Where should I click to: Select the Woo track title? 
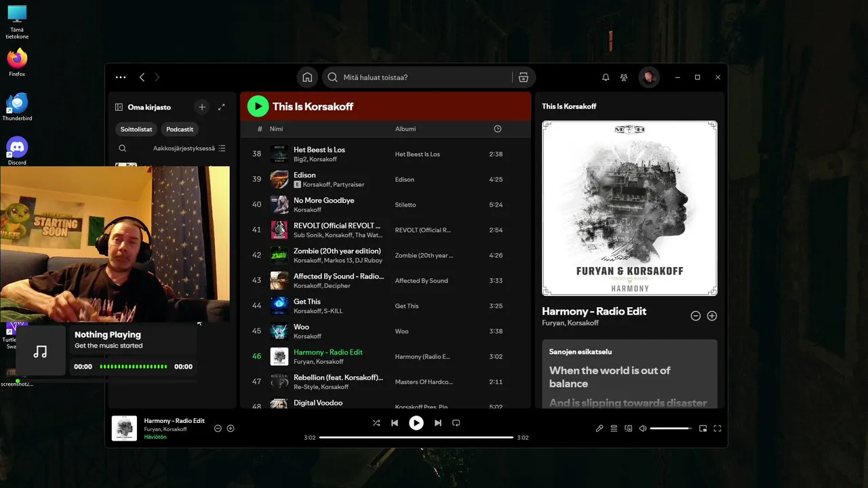point(301,327)
